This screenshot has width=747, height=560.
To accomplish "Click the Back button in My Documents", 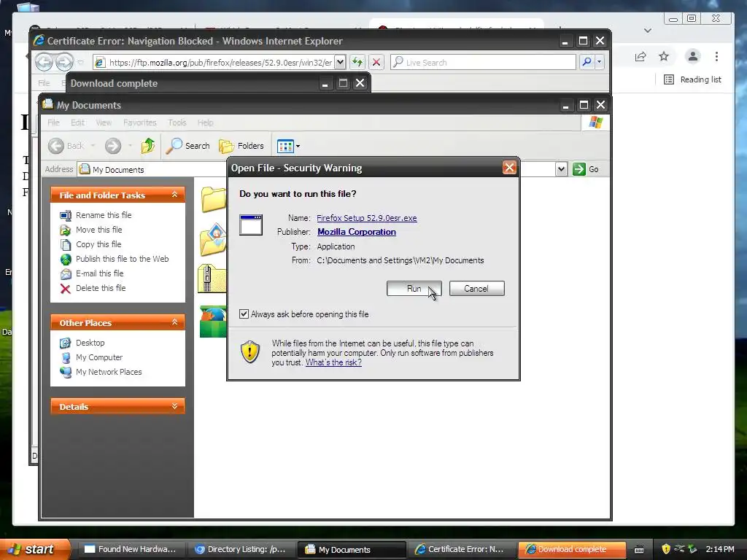I will click(x=66, y=146).
